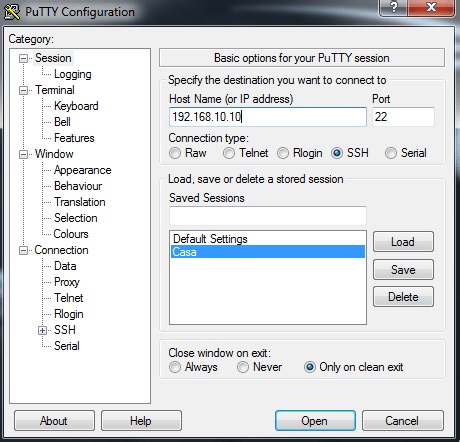This screenshot has width=460, height=442.
Task: Click the About button
Action: (54, 421)
